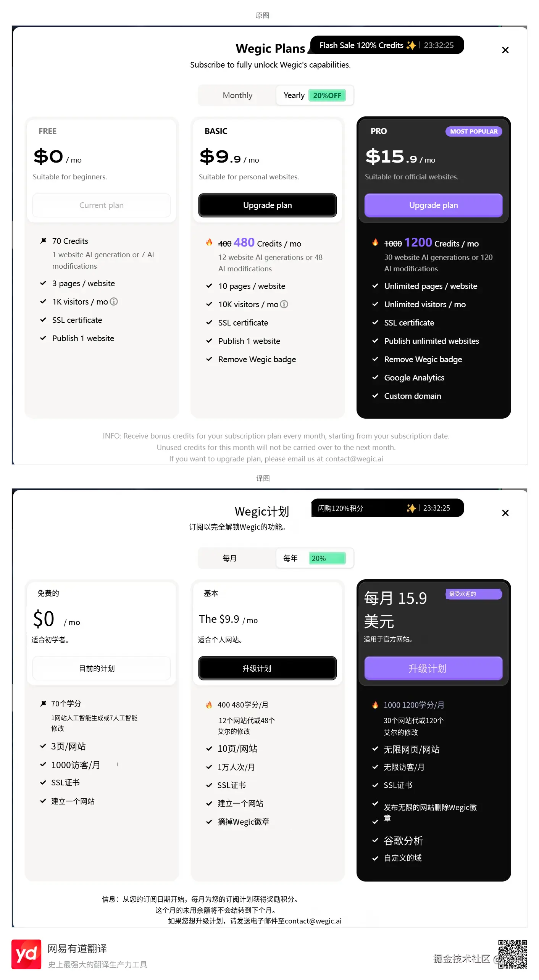Click the "Suitable for personal websites." text
Screen dimensions: 539x980
point(249,177)
